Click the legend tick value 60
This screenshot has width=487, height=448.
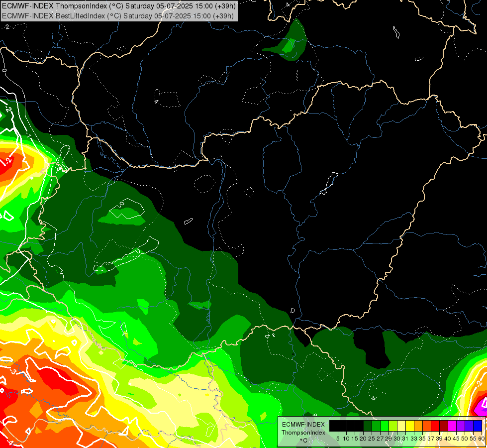pyautogui.click(x=482, y=439)
